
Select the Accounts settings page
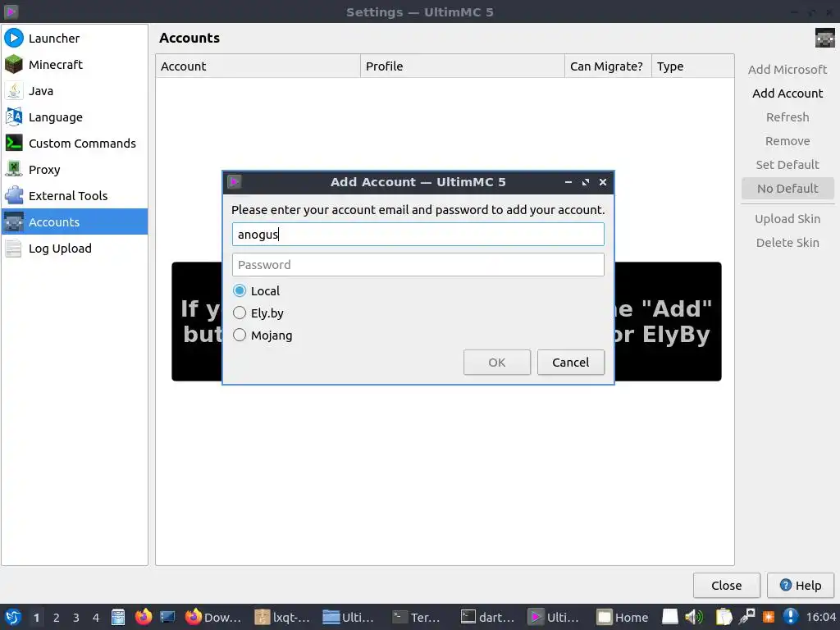coord(75,221)
